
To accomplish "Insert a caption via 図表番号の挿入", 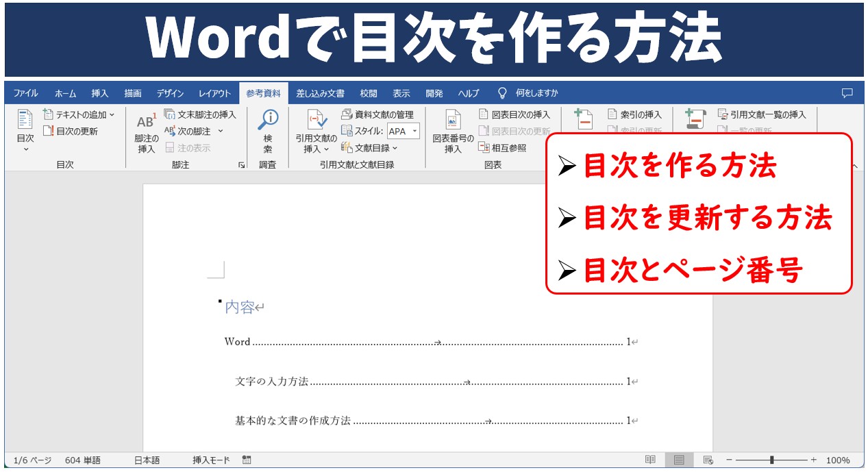I will tap(453, 131).
